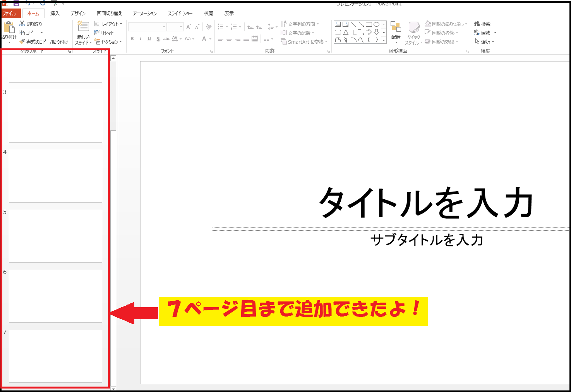Select the Text Box shape in gallery
Image resolution: width=571 pixels, height=392 pixels.
tap(338, 24)
